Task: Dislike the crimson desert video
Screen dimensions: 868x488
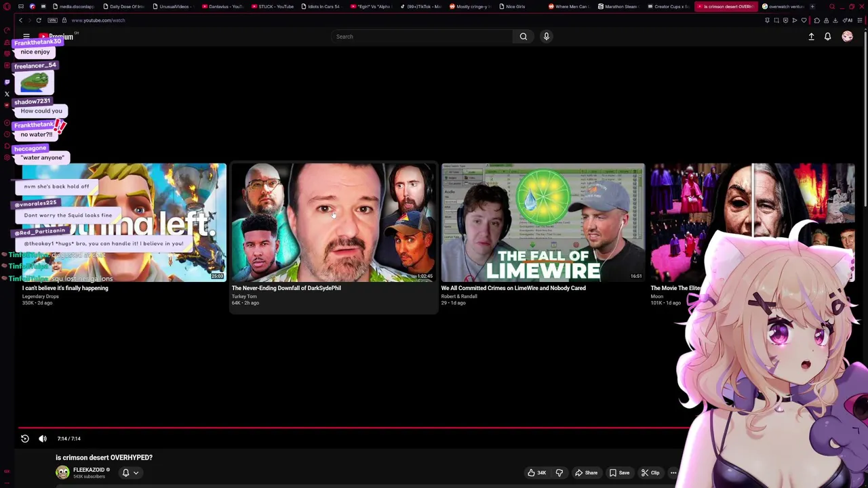Action: pos(559,473)
